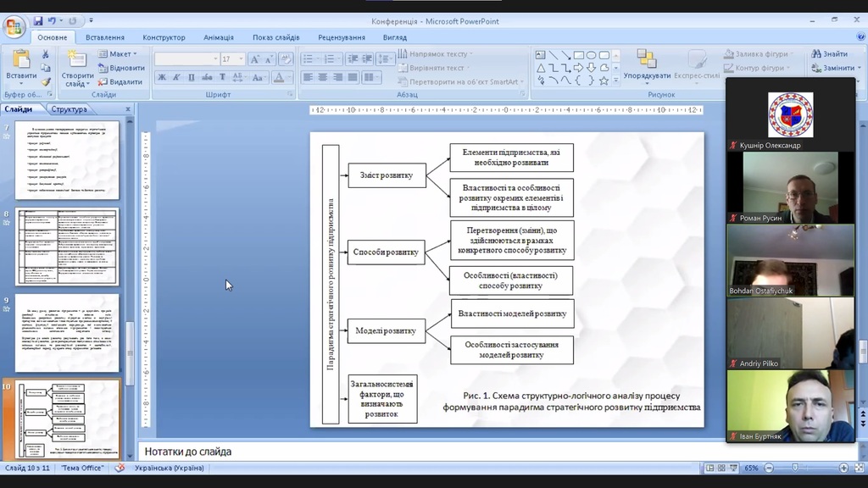Click the center text alignment icon
This screenshot has height=488, width=868.
pos(322,78)
